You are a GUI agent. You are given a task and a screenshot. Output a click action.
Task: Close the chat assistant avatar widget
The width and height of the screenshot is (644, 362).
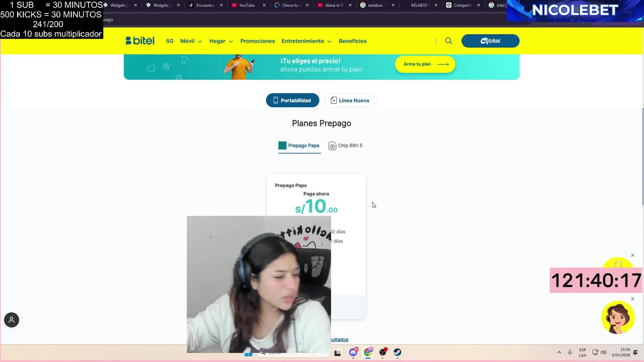632,299
